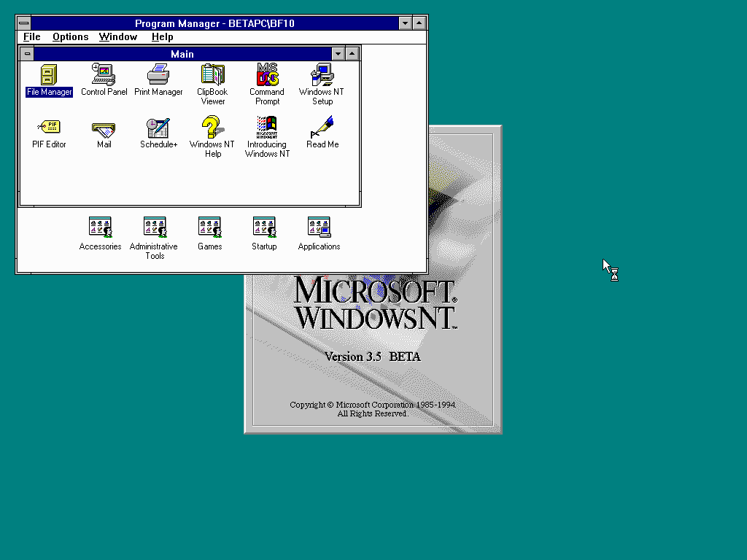Click the ClipBook Viewer icon
The width and height of the screenshot is (747, 560).
point(212,75)
